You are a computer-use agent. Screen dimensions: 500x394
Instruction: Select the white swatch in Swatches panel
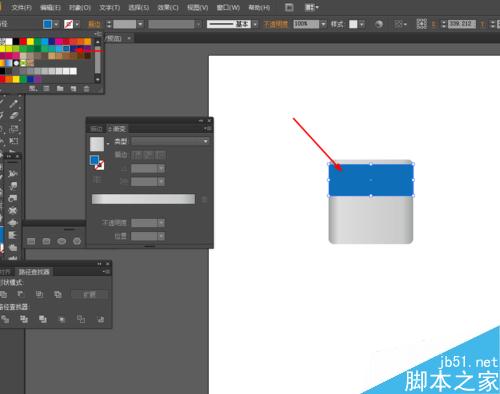pyautogui.click(x=9, y=42)
